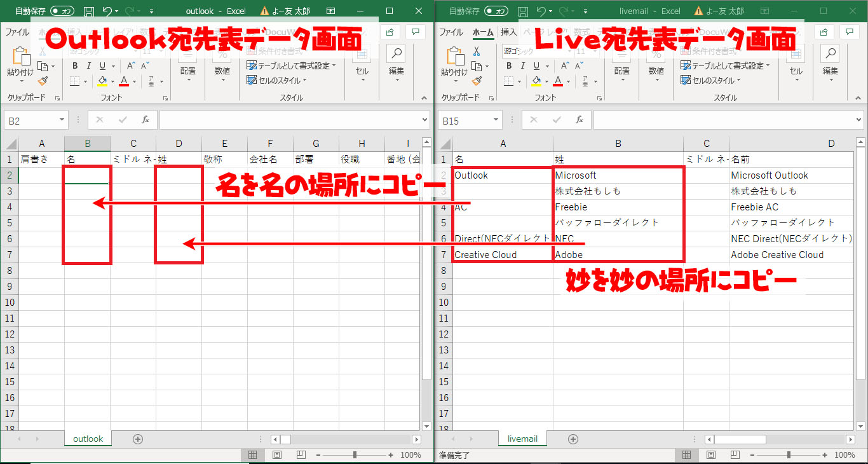Open Cell Styles dropdown in outlook window
This screenshot has width=868, height=464.
[x=276, y=80]
